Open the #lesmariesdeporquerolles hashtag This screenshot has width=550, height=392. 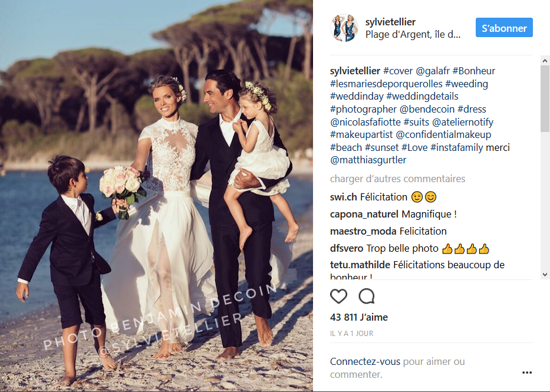[x=386, y=84]
